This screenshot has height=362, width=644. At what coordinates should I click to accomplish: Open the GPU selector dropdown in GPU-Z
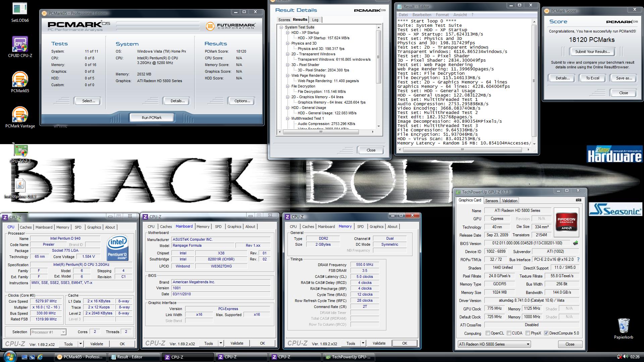point(494,344)
